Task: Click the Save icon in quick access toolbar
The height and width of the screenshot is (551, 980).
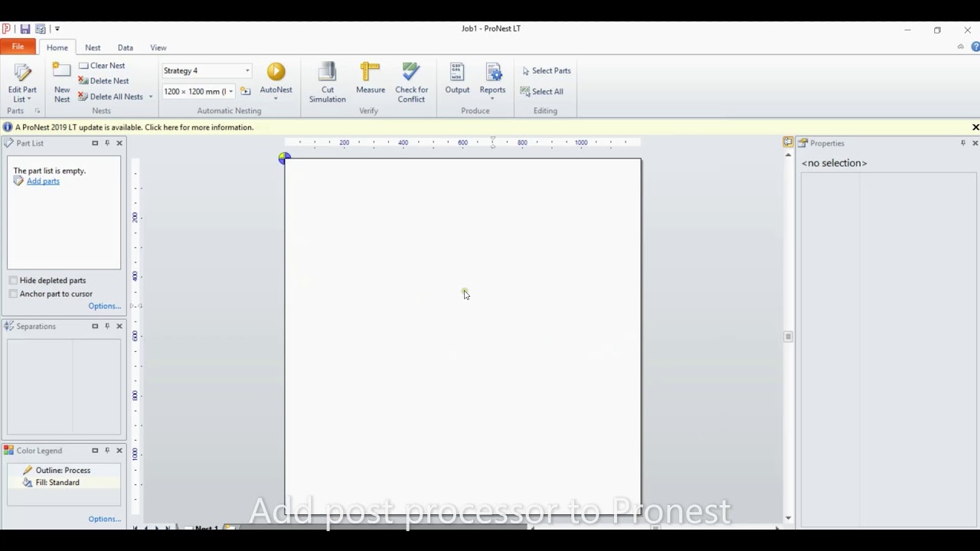Action: click(x=25, y=29)
